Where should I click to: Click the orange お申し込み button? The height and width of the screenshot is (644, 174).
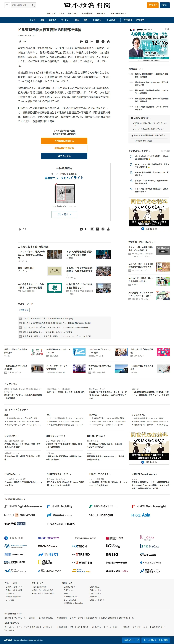click(x=152, y=5)
